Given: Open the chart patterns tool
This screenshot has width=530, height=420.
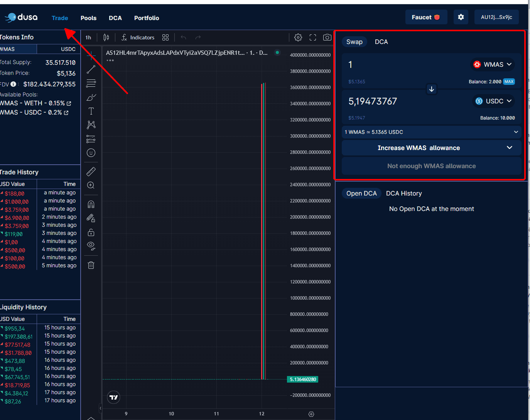Looking at the screenshot, I should point(91,125).
